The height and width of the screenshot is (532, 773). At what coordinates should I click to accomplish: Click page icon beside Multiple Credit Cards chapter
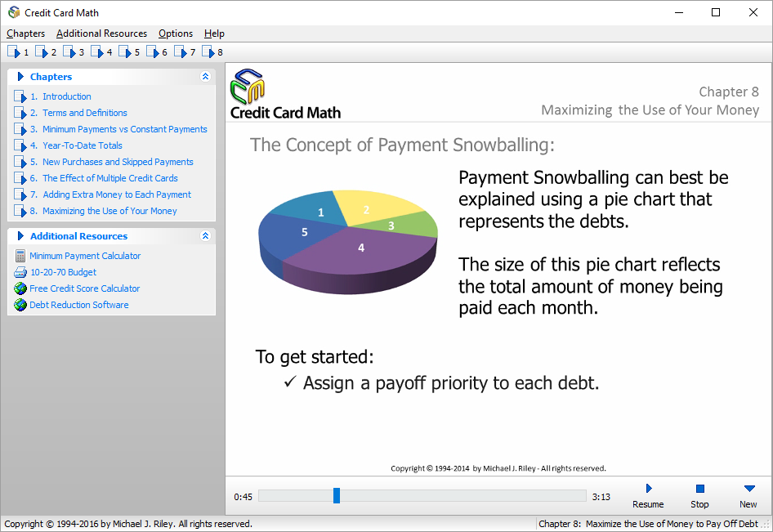20,178
